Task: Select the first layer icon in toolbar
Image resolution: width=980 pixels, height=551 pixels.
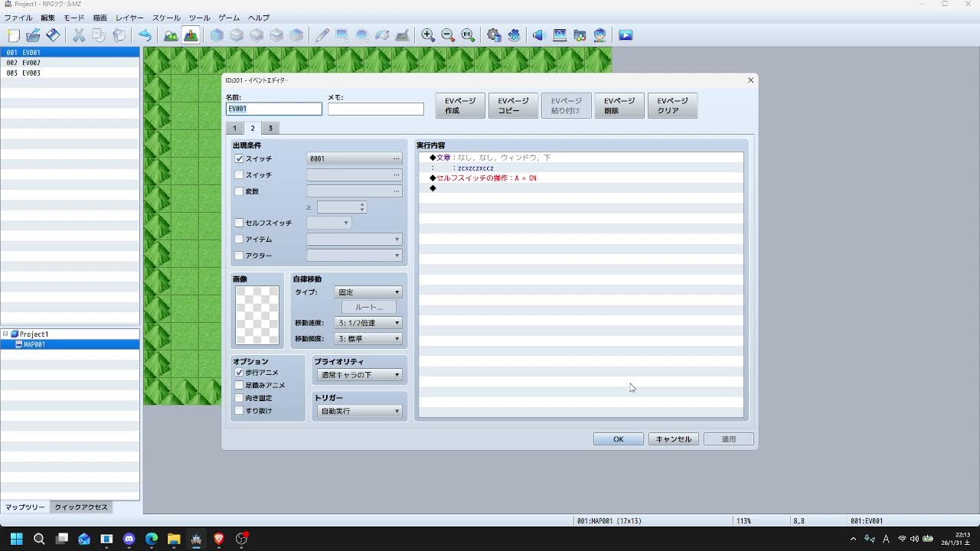Action: coord(217,35)
